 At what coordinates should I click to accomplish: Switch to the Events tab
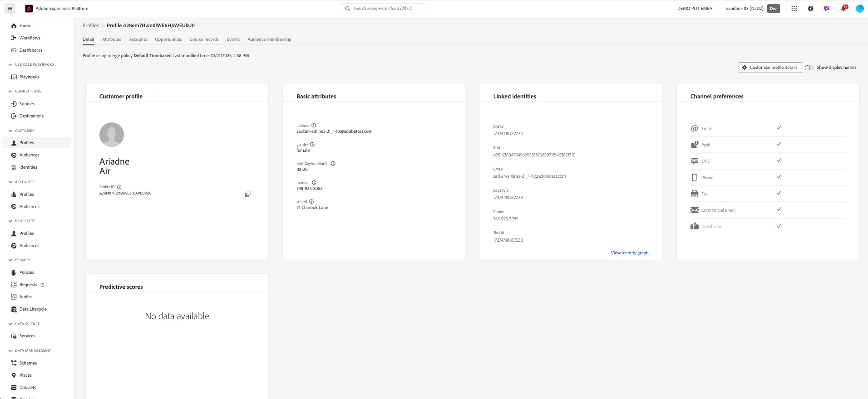point(233,39)
